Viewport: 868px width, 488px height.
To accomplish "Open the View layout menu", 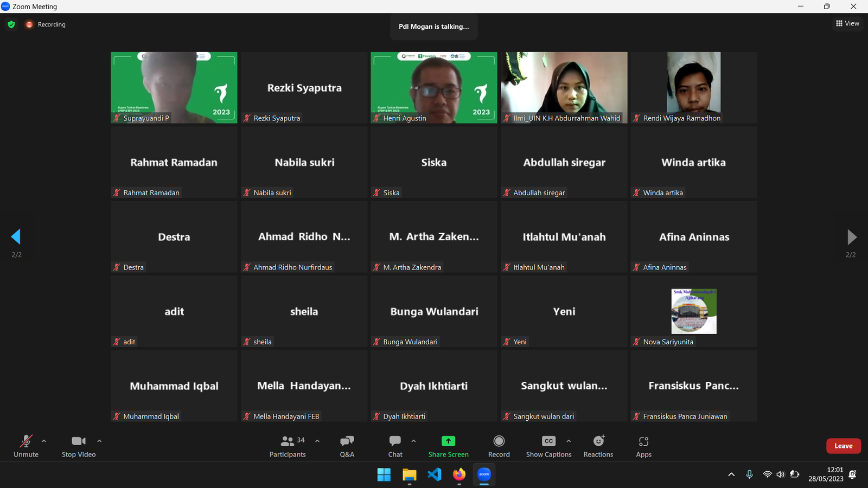I will pos(847,23).
